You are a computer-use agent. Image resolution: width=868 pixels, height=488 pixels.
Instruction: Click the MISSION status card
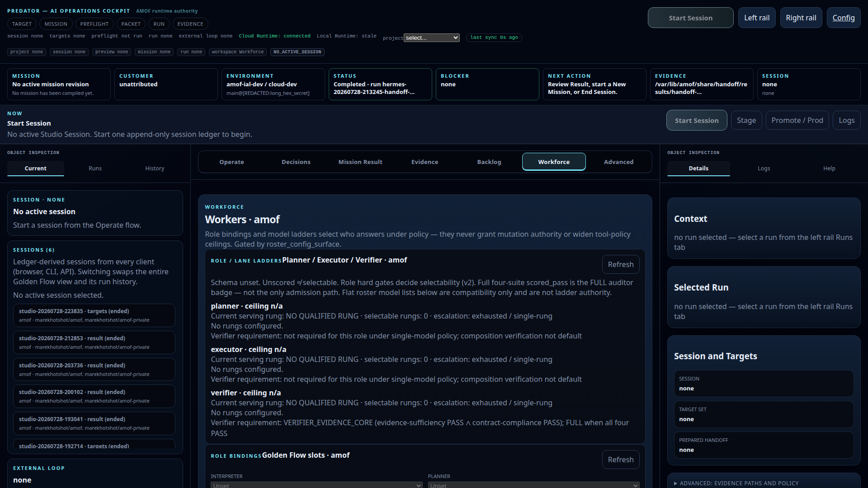tap(59, 84)
